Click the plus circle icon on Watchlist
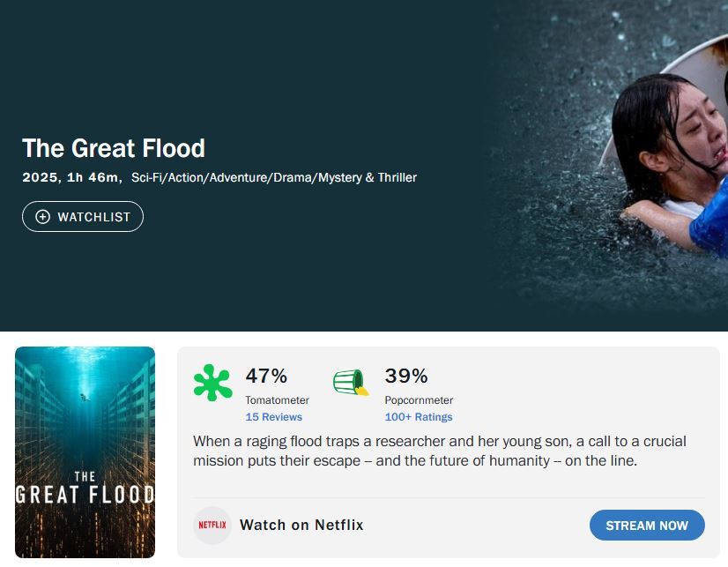 (x=42, y=217)
